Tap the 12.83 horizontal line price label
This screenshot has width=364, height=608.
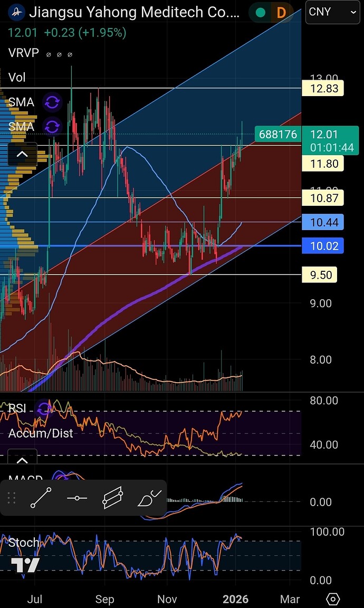[323, 89]
